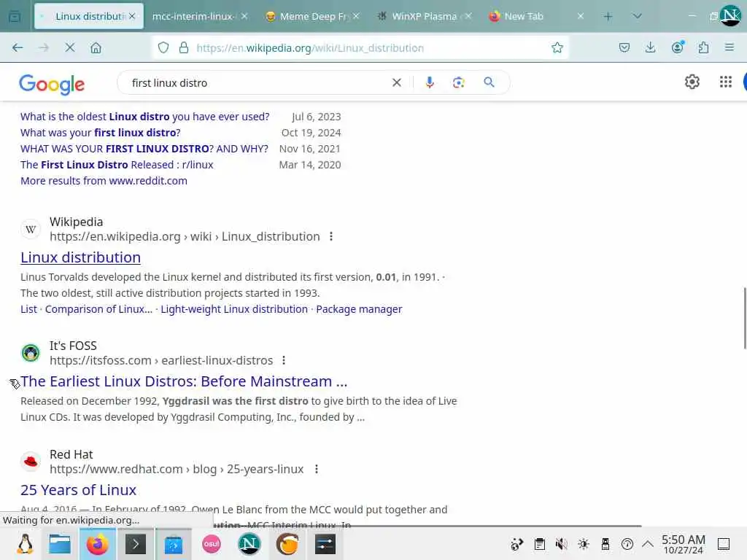Focus Firefox in the taskbar
Image resolution: width=747 pixels, height=560 pixels.
[x=97, y=544]
